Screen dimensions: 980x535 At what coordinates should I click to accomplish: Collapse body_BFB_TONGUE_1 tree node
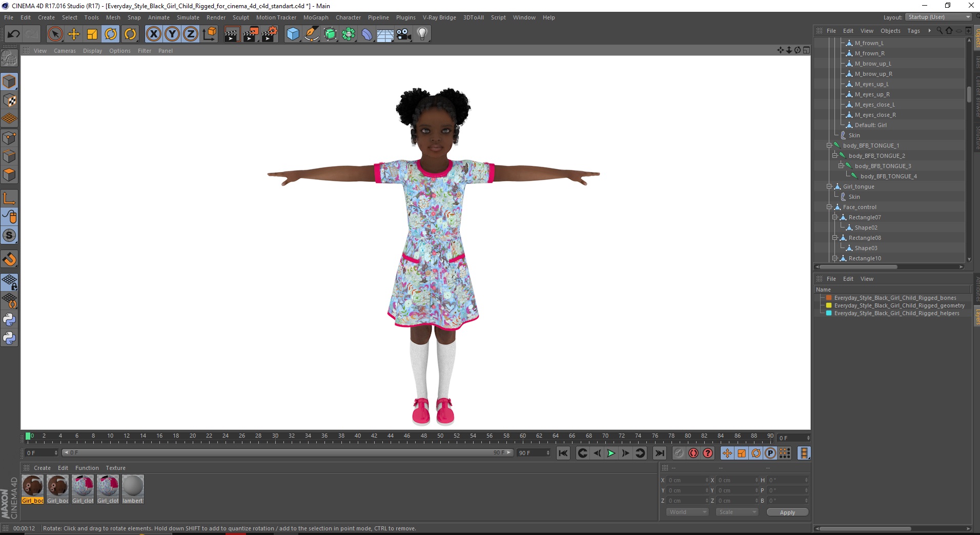point(829,146)
